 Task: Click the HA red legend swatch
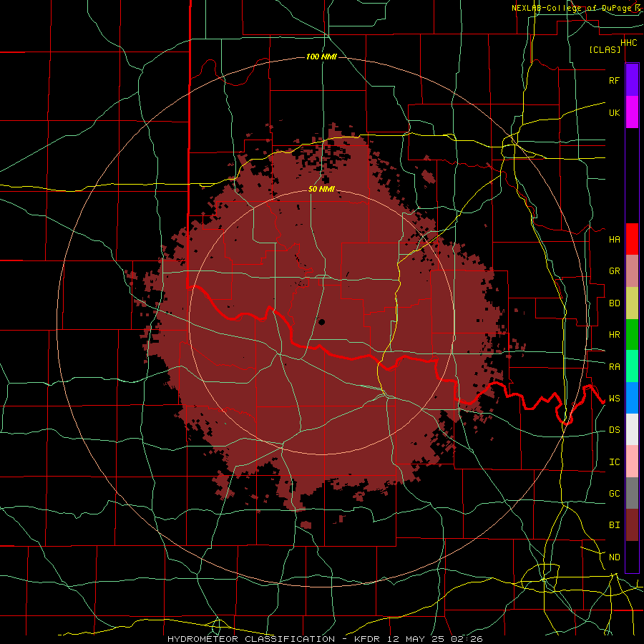coord(632,239)
